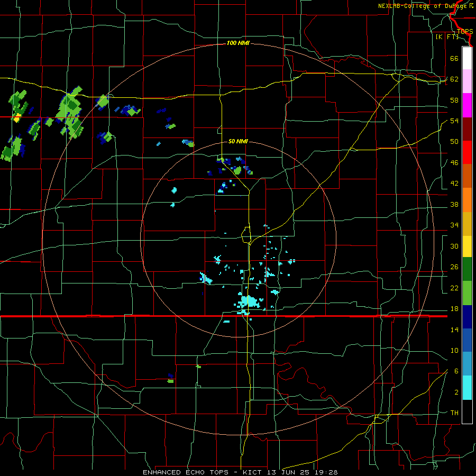Click the "50" legend value

point(454,142)
